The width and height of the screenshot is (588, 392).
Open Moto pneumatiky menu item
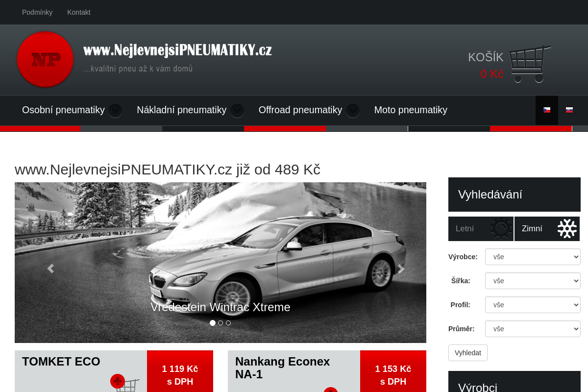(x=411, y=110)
